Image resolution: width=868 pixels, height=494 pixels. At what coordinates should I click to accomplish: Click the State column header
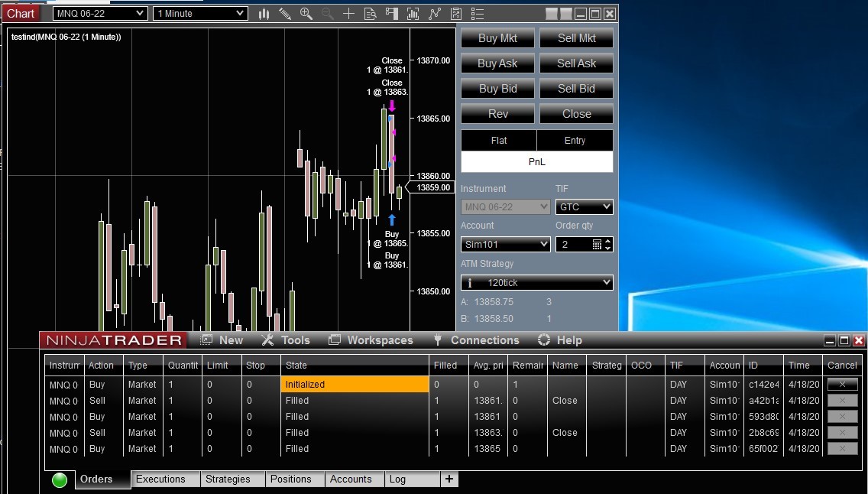[355, 365]
